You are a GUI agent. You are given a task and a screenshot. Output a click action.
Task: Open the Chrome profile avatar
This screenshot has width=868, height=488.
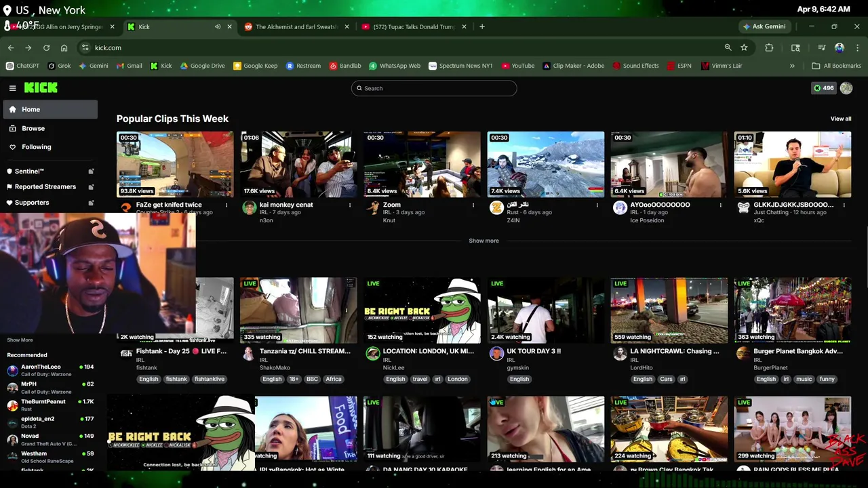(840, 47)
